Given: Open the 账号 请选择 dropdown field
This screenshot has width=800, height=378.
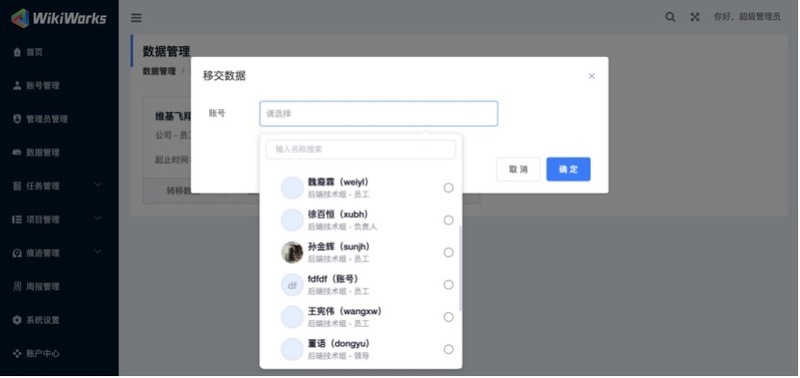Looking at the screenshot, I should coord(379,113).
